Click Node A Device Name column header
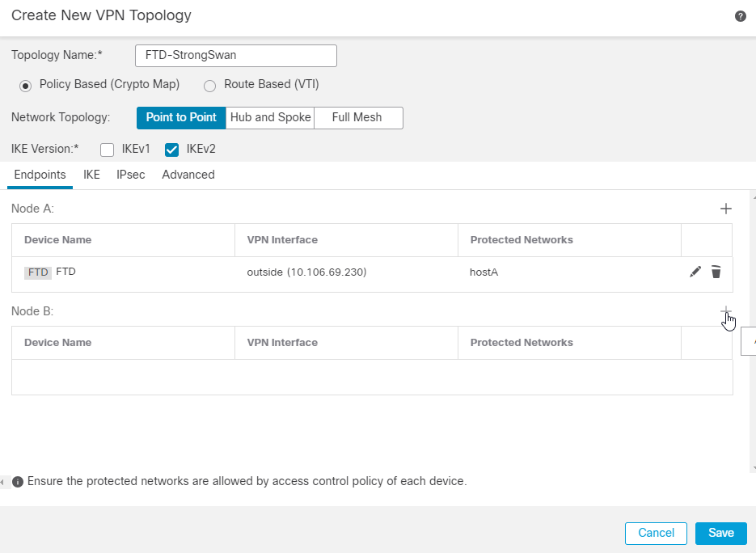756x553 pixels. pos(123,240)
